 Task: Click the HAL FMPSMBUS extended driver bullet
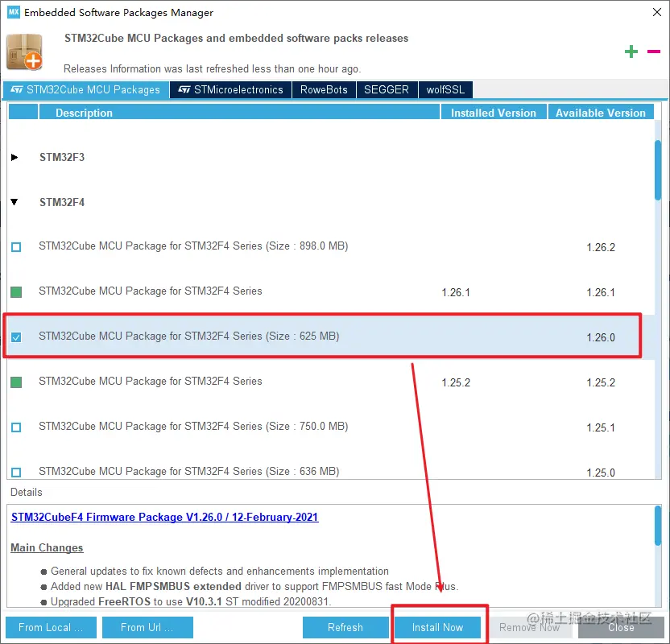pos(254,586)
